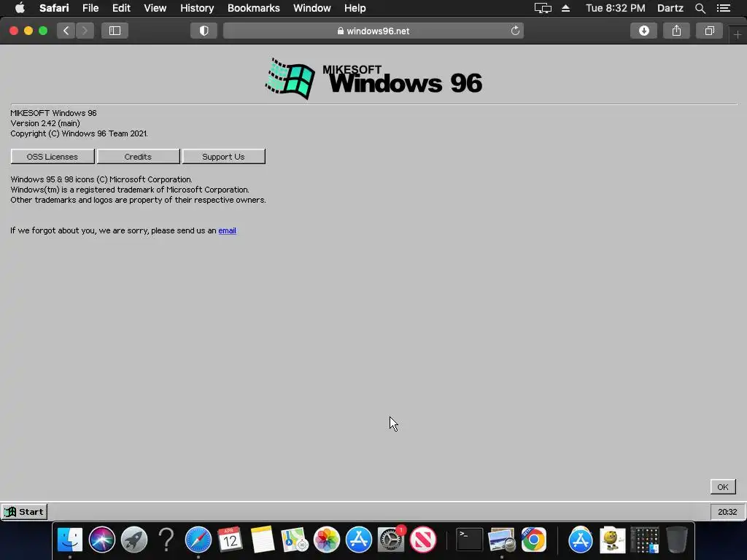The width and height of the screenshot is (747, 560).
Task: Show Safari downloads
Action: 644,31
